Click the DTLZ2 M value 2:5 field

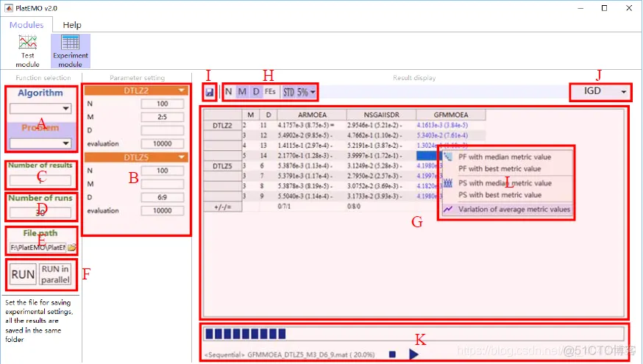pyautogui.click(x=163, y=117)
